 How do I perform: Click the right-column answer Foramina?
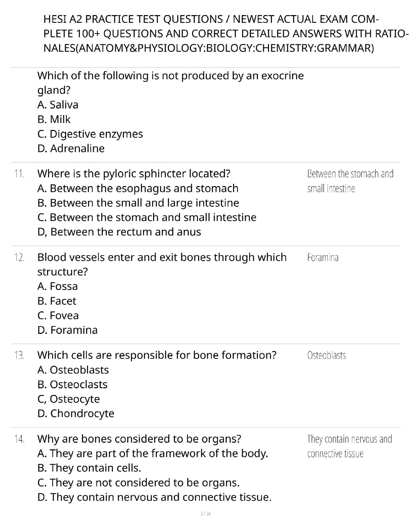coord(323,258)
